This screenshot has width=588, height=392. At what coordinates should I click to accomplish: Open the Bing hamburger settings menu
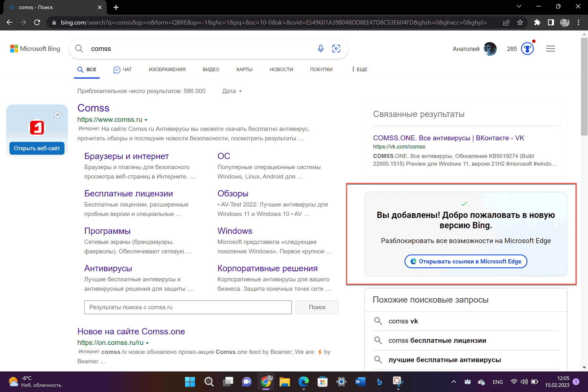coord(550,49)
